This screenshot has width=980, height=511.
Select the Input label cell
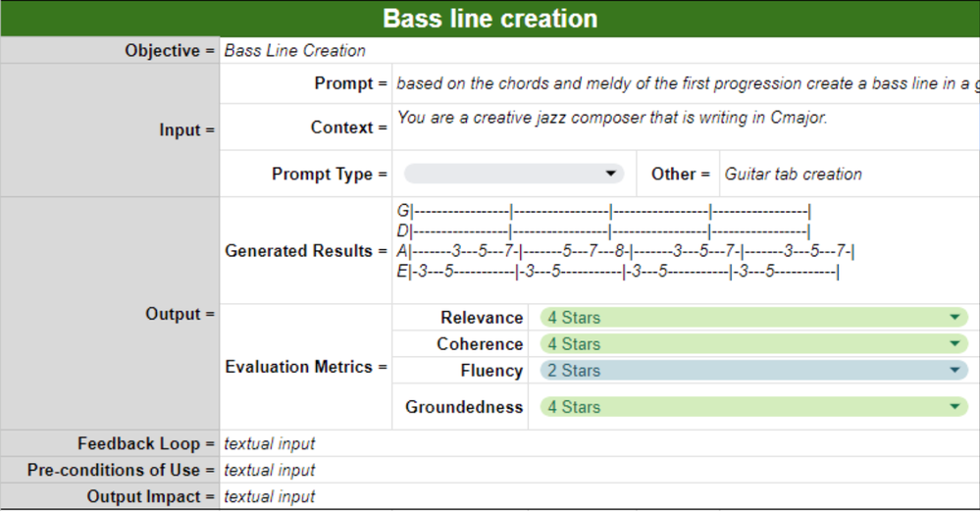coord(110,130)
